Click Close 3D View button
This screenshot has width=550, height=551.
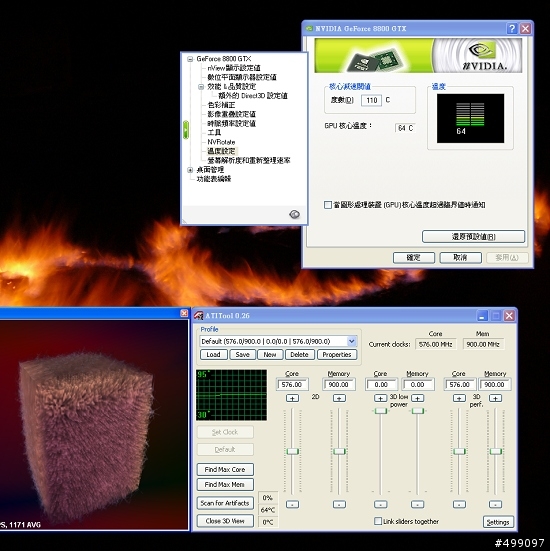pyautogui.click(x=225, y=521)
